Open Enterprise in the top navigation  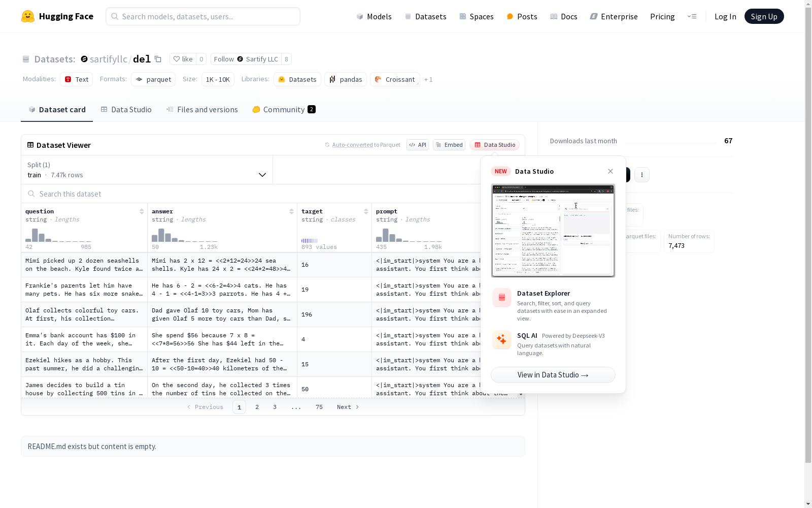pyautogui.click(x=614, y=16)
